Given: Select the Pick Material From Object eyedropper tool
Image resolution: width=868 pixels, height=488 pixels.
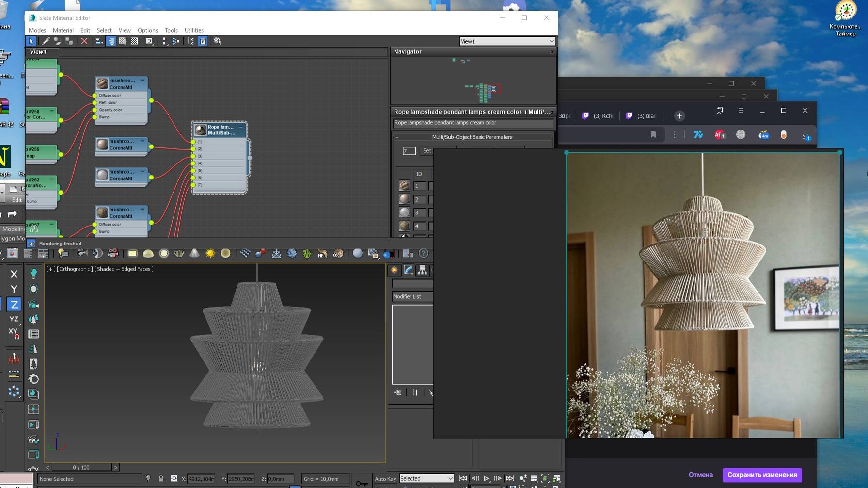Looking at the screenshot, I should click(46, 41).
